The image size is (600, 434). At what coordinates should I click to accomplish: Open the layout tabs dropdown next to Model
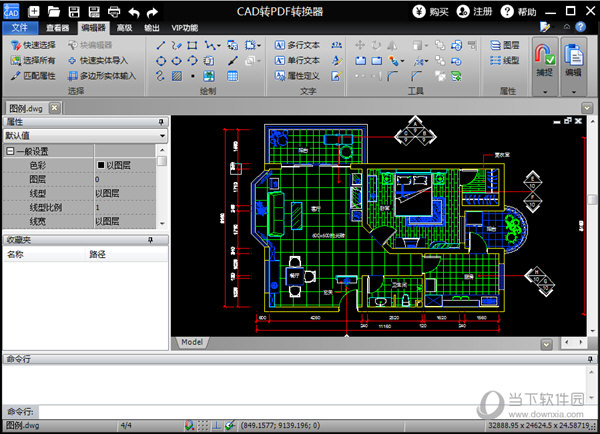[546, 344]
